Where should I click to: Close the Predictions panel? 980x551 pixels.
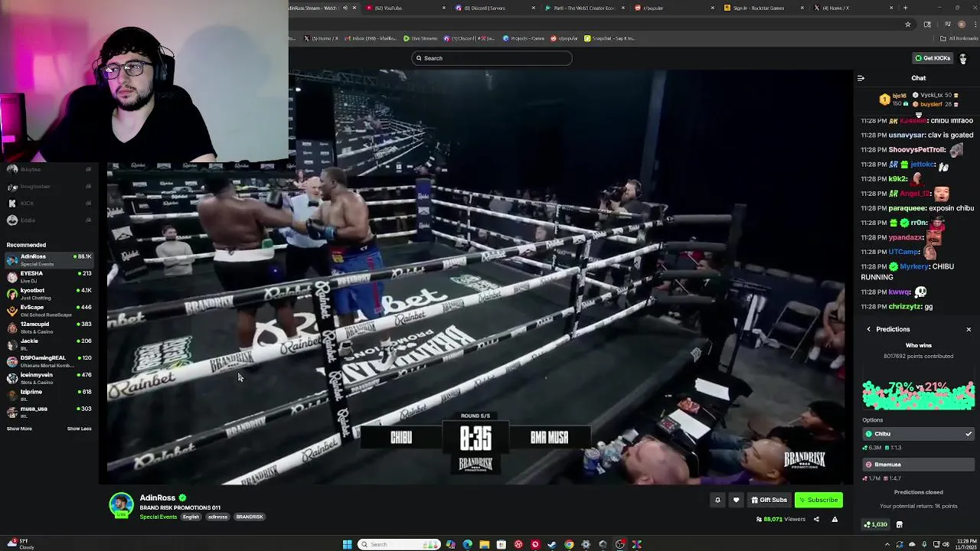[969, 329]
